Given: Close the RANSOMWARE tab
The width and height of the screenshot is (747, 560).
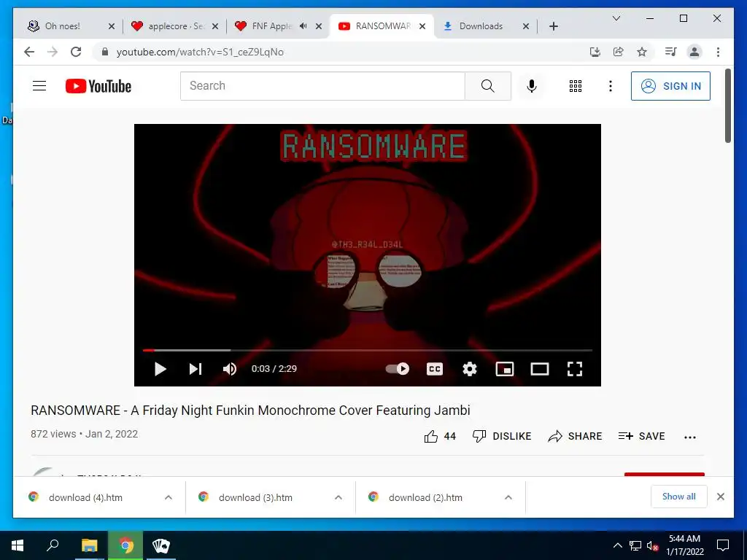Looking at the screenshot, I should tap(422, 26).
